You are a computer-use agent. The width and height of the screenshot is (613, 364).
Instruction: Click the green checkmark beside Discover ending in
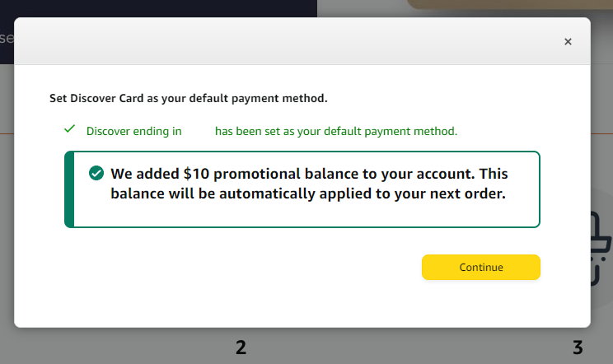point(70,129)
